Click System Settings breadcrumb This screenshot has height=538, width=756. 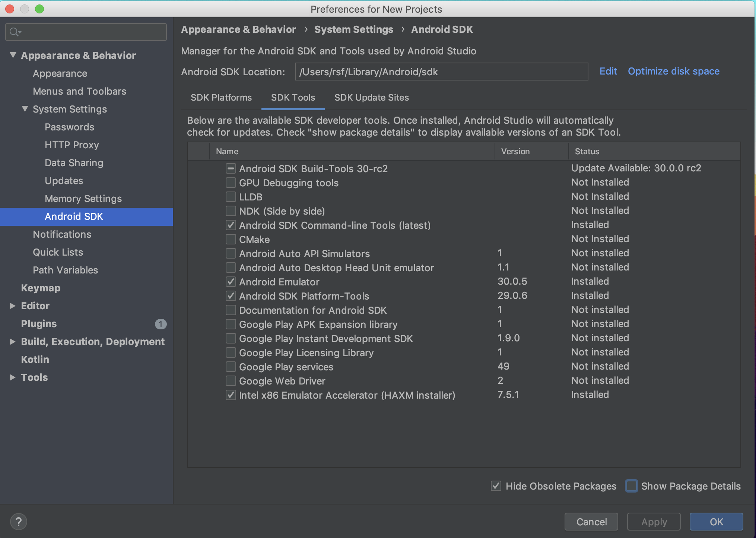pyautogui.click(x=354, y=29)
